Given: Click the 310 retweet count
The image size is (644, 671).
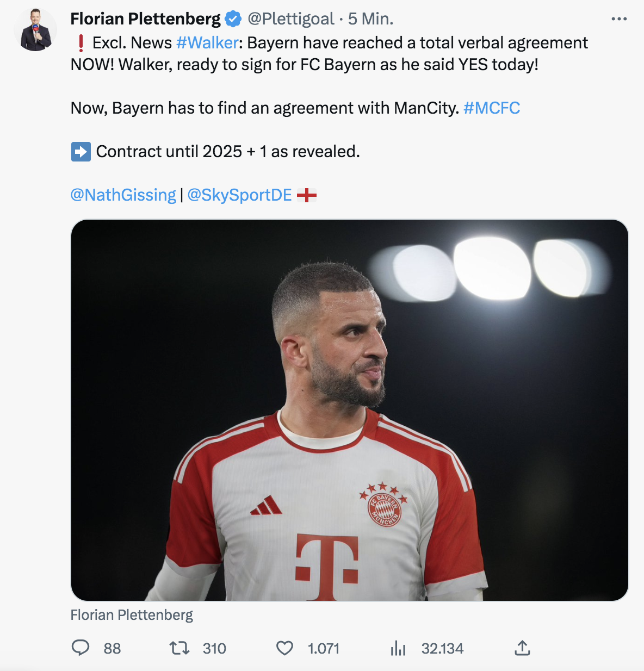Looking at the screenshot, I should (x=214, y=648).
